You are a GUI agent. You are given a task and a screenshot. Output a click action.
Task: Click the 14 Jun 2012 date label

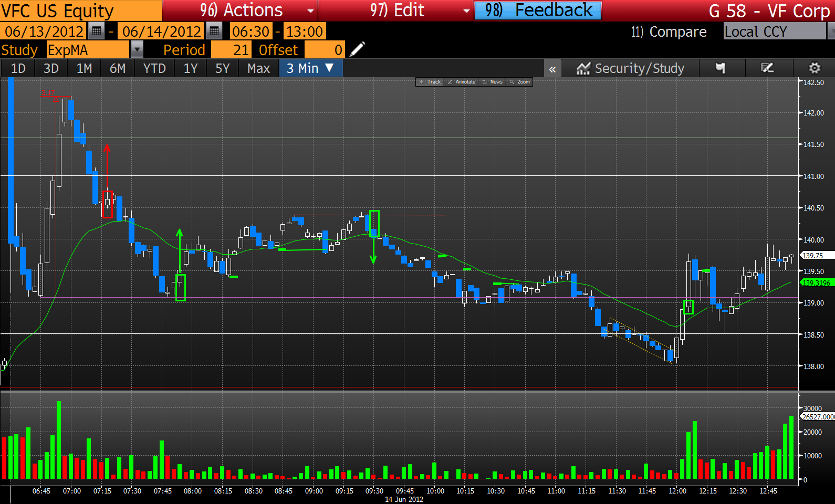404,499
